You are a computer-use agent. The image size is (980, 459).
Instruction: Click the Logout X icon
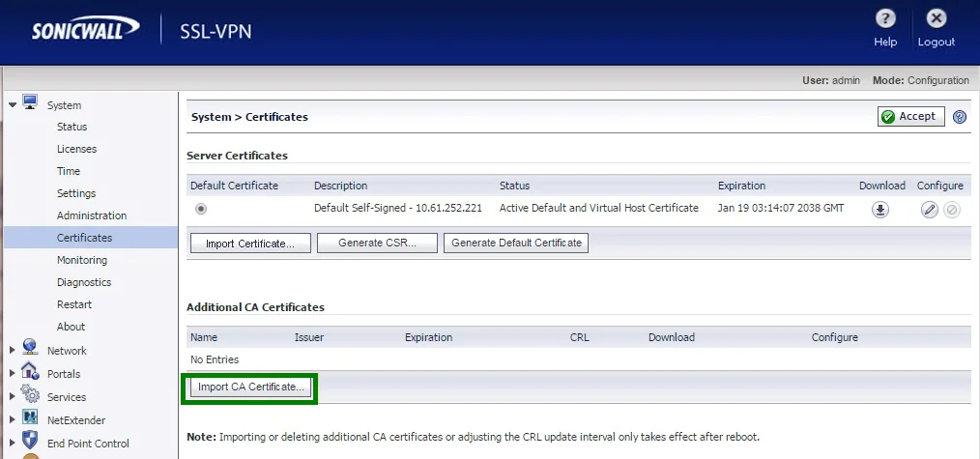pyautogui.click(x=936, y=19)
